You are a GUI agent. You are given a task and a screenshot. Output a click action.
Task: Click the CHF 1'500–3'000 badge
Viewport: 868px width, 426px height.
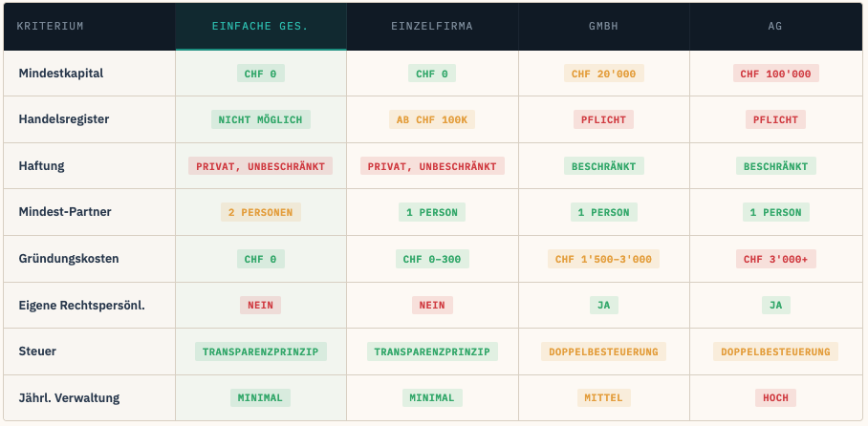coord(603,259)
